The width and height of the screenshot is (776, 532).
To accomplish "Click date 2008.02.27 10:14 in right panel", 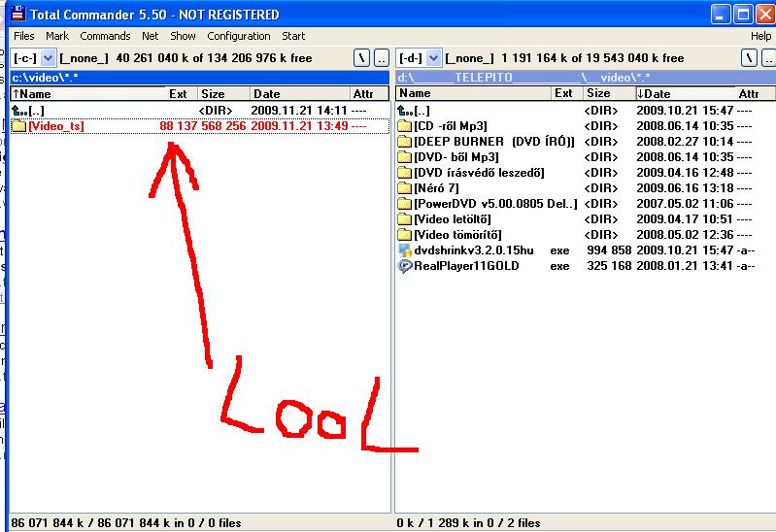I will (x=685, y=142).
